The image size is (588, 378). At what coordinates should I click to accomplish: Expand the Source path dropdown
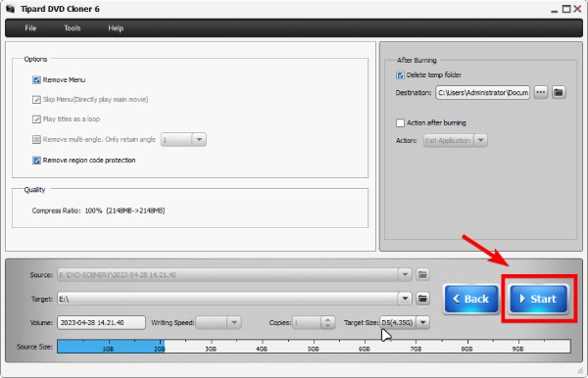click(x=405, y=274)
